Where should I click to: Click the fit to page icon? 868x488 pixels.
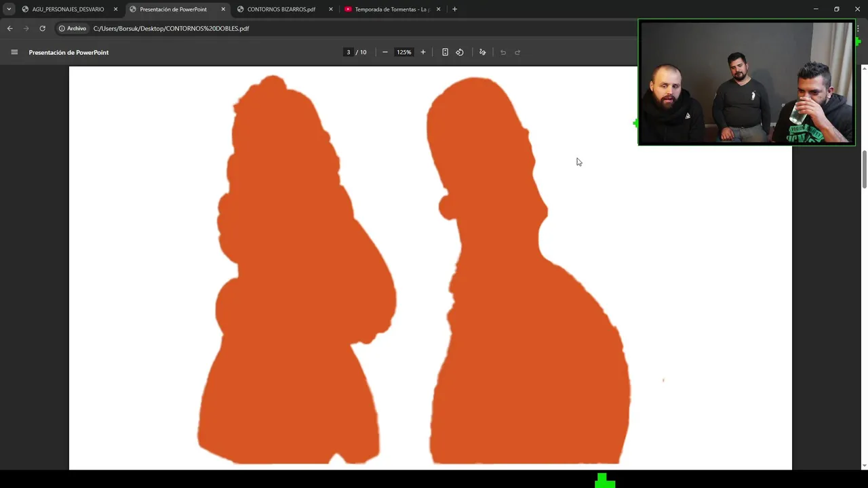(445, 52)
